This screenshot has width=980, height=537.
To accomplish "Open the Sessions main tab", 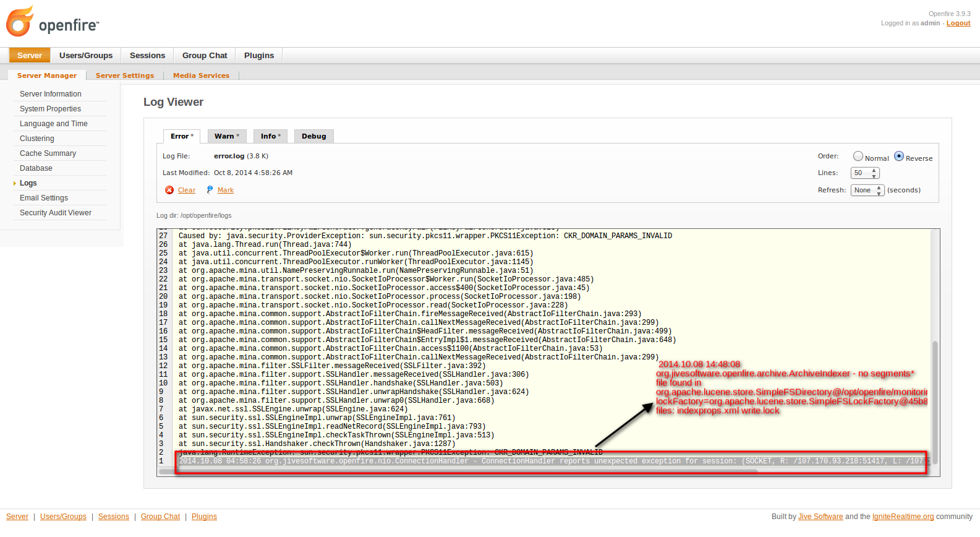I will (x=147, y=56).
